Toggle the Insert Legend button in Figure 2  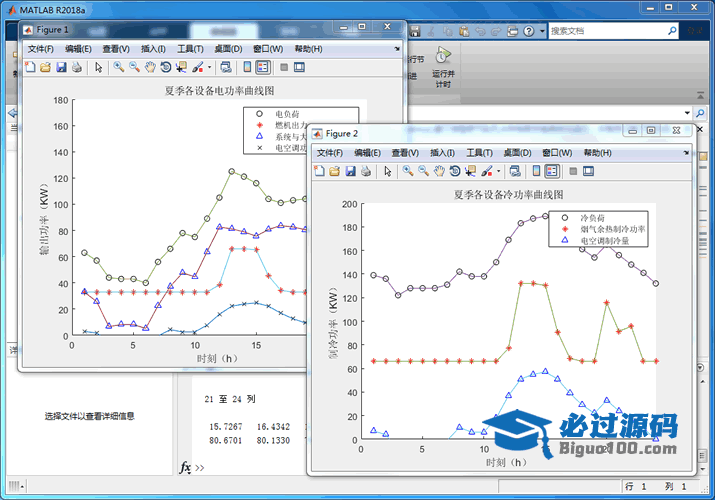pyautogui.click(x=551, y=171)
